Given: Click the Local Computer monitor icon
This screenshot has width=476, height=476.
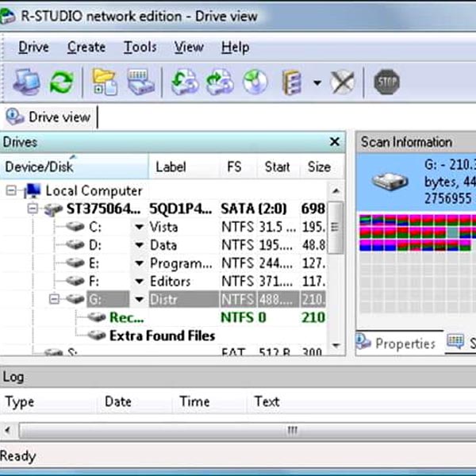Looking at the screenshot, I should [33, 191].
